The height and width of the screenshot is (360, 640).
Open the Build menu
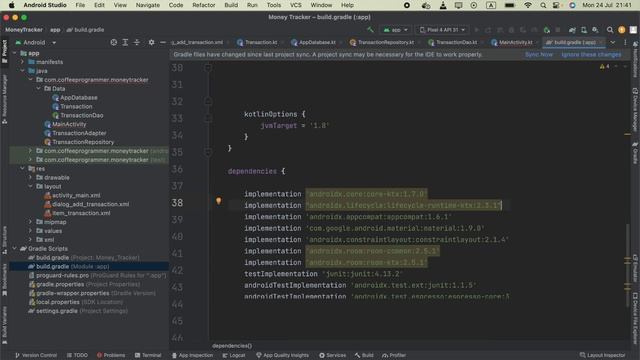click(x=231, y=5)
